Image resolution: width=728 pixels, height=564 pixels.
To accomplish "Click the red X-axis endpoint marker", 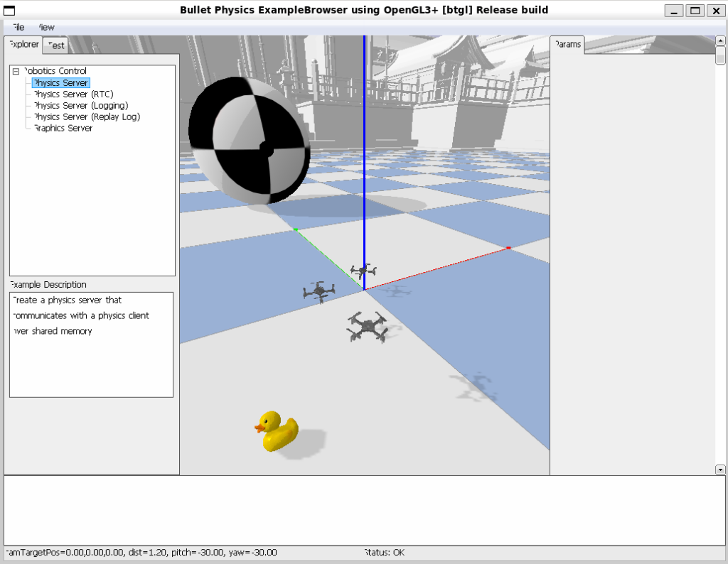I will click(x=508, y=247).
